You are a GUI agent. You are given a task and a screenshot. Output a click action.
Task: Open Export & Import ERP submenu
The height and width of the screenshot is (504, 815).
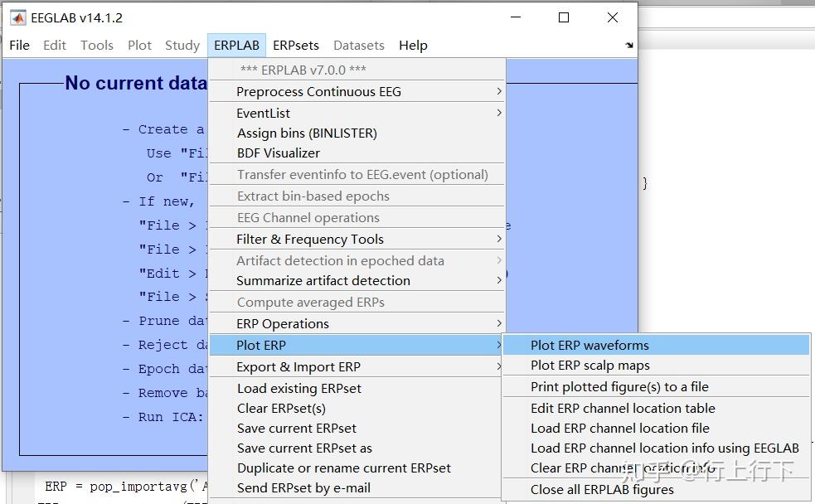[298, 366]
